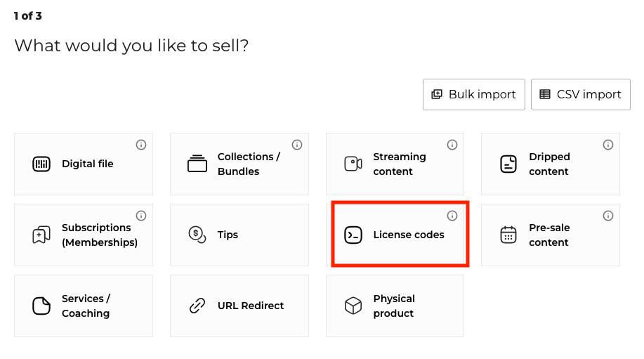This screenshot has width=644, height=359.
Task: Click the Tips coin icon
Action: click(197, 235)
